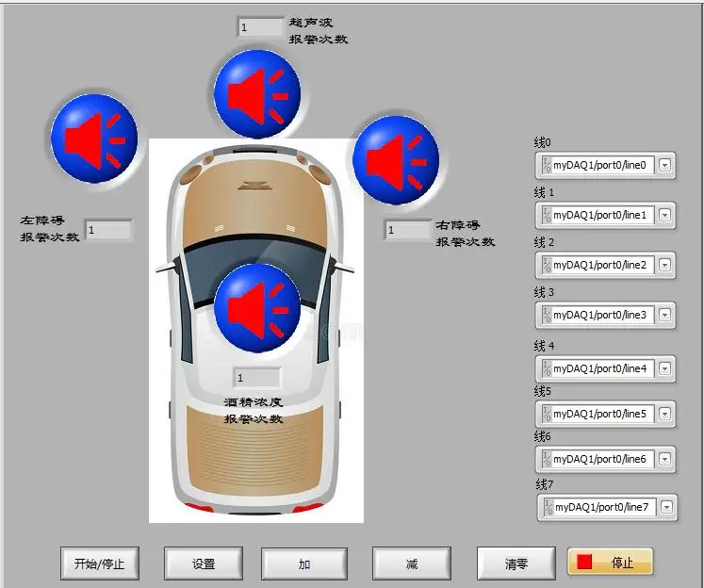Click the myDAQ1/port0/line0 text field
704x588 pixels.
coord(602,165)
